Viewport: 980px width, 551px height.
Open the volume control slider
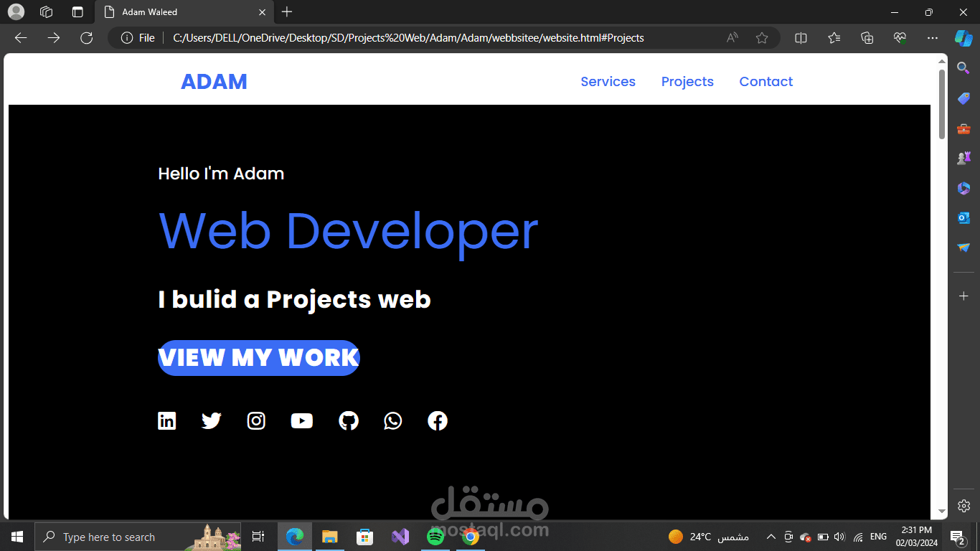point(839,536)
